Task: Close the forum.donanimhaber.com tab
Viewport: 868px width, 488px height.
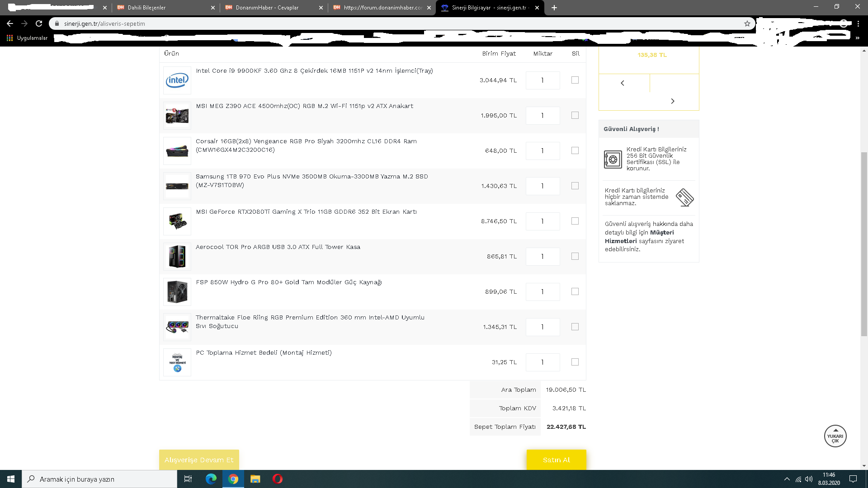Action: 429,8
